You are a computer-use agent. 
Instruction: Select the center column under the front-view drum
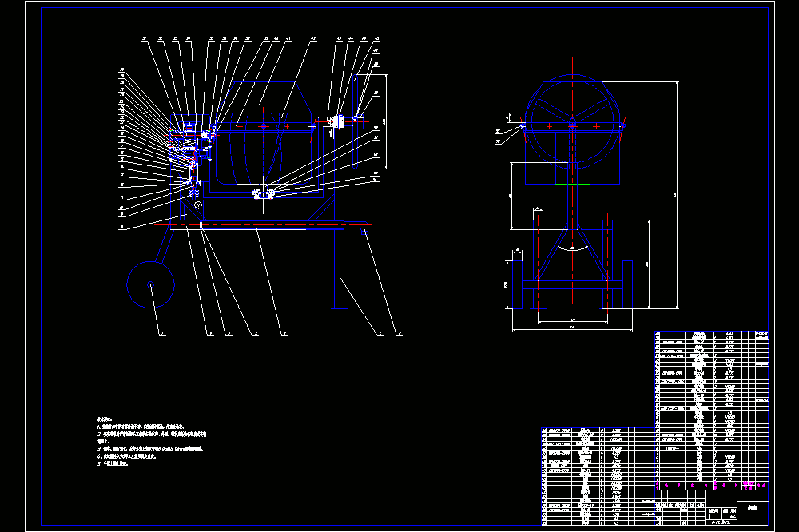point(572,196)
